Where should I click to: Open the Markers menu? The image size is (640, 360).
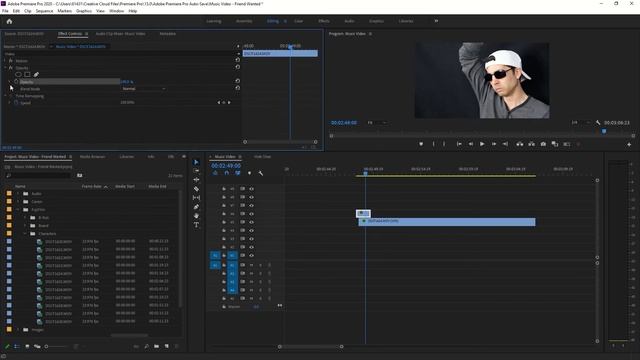64,11
